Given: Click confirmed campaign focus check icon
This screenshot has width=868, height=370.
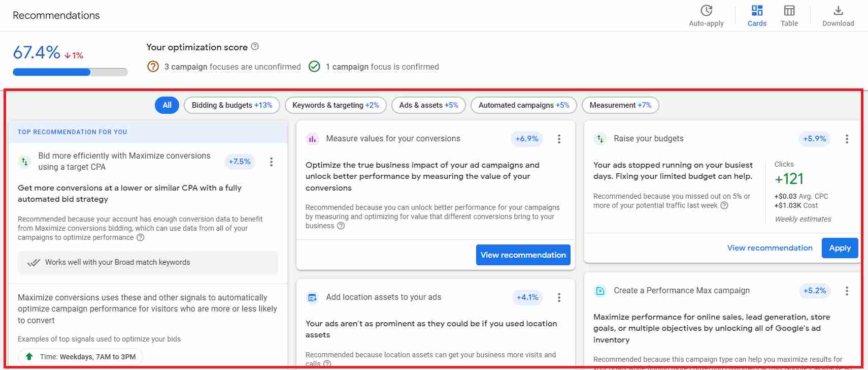Looking at the screenshot, I should point(314,67).
